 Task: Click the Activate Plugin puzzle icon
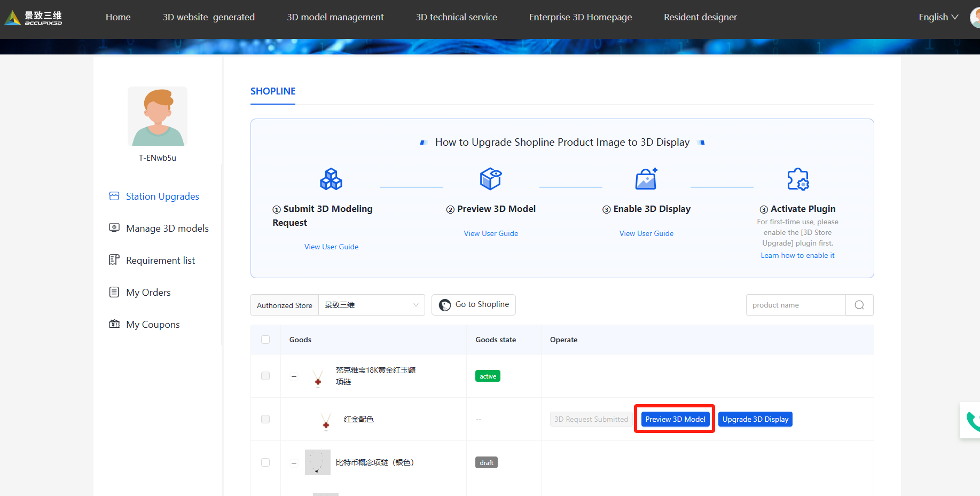coord(798,179)
